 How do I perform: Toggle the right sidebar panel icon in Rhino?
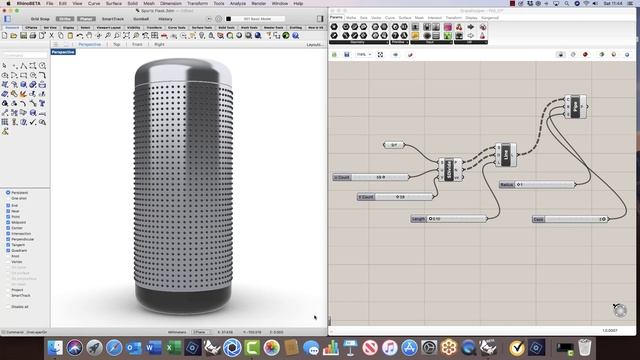click(x=320, y=19)
